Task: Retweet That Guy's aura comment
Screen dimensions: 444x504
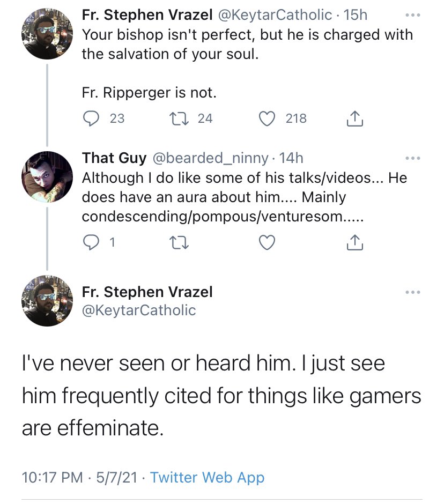Action: pos(179,242)
